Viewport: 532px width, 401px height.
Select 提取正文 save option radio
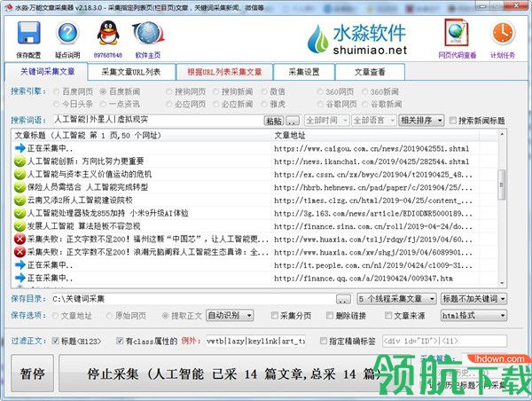coord(165,316)
